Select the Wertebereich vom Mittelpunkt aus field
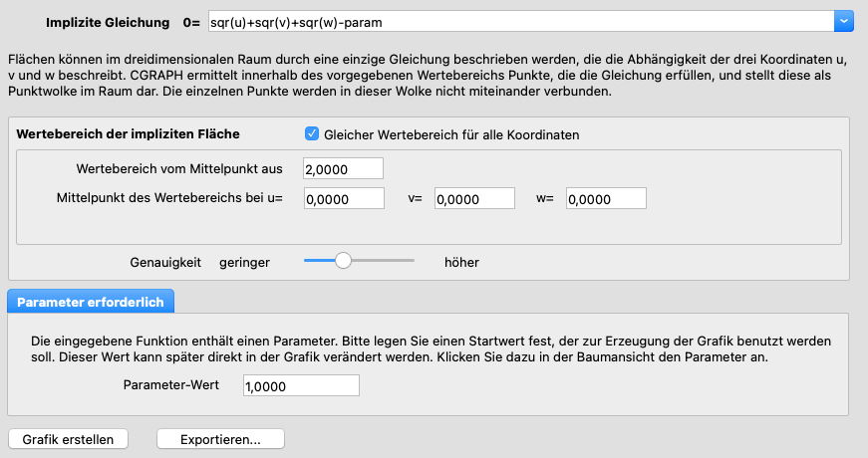868x458 pixels. click(344, 169)
